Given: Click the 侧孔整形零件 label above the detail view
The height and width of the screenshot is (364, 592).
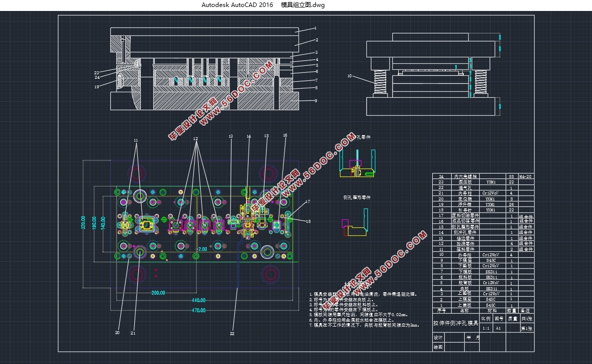Looking at the screenshot, I should coord(357,197).
